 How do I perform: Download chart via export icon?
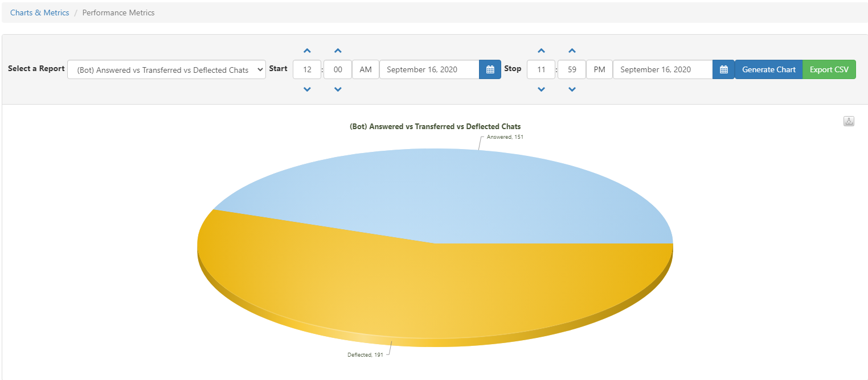click(849, 121)
